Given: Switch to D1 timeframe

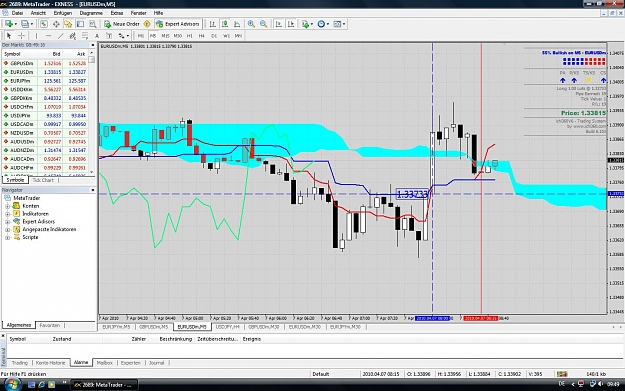Looking at the screenshot, I should (x=214, y=36).
